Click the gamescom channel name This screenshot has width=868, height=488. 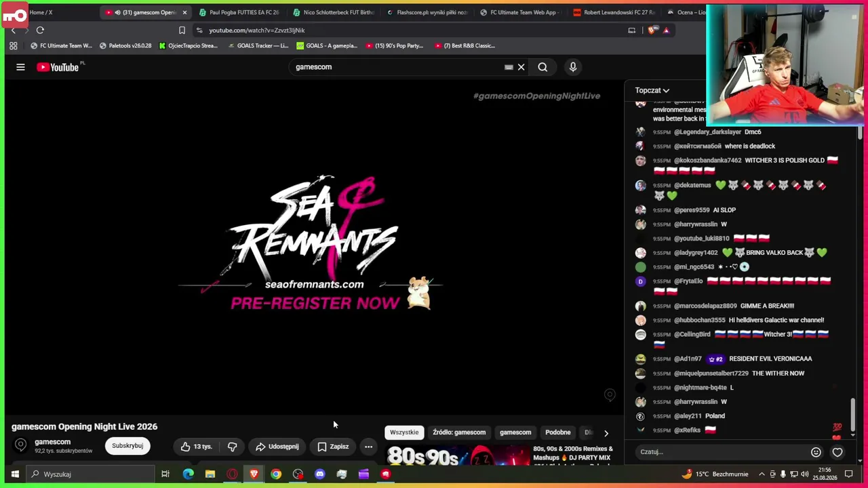52,442
